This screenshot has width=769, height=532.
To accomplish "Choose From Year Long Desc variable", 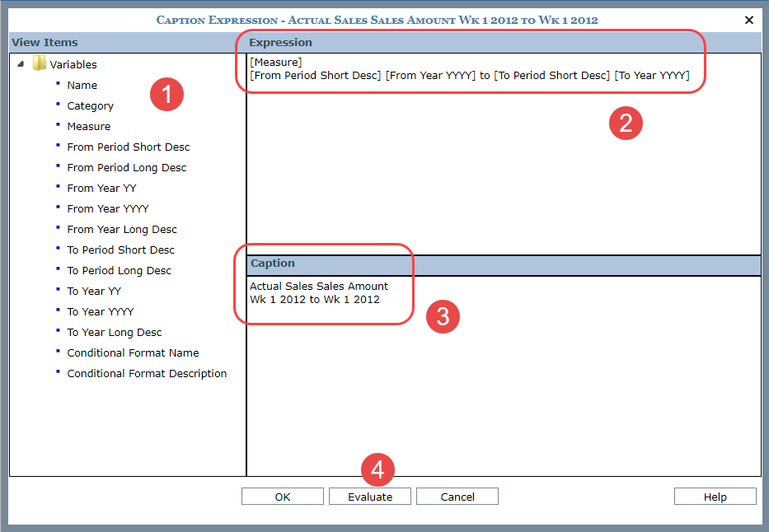I will 121,229.
